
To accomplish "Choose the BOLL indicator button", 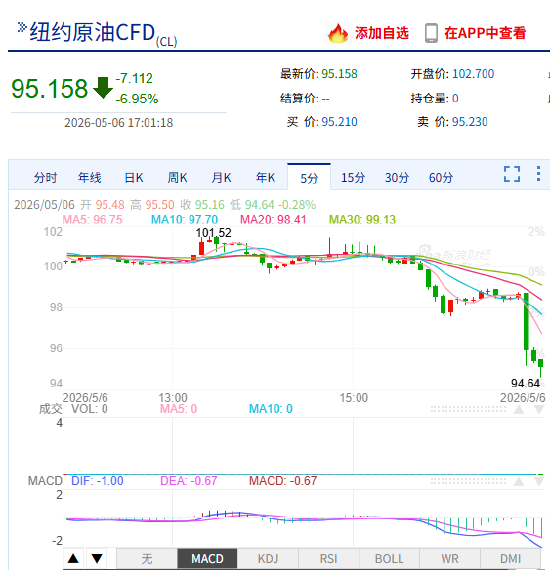I will (389, 558).
